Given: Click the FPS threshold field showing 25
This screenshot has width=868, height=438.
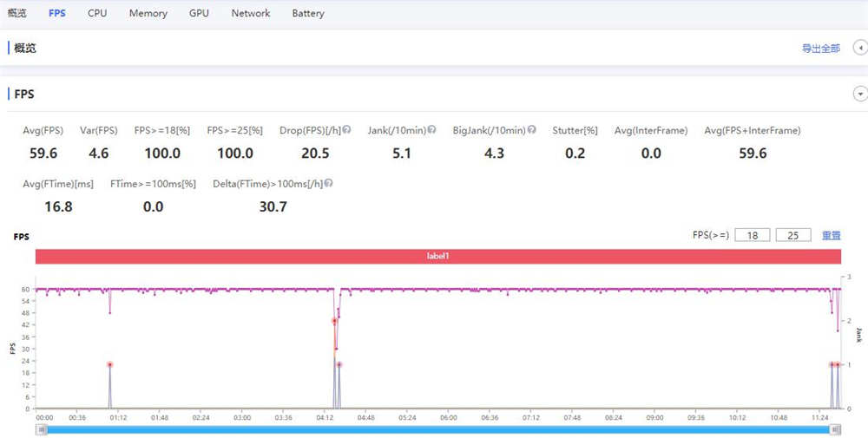Looking at the screenshot, I should point(793,235).
